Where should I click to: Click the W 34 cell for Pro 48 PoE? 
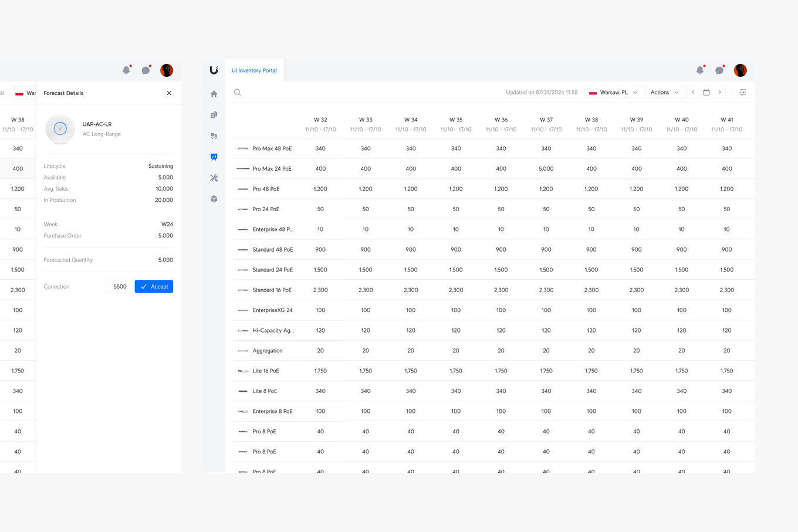(x=411, y=189)
